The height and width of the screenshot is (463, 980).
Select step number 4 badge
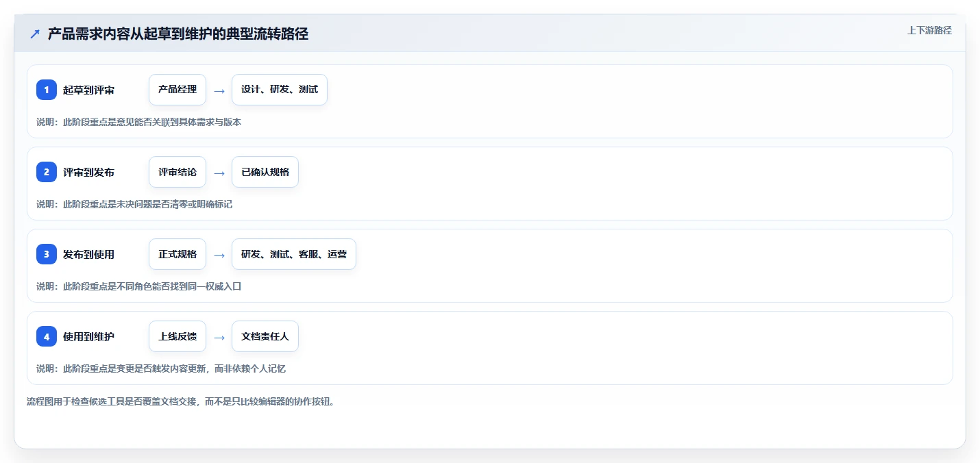coord(47,336)
